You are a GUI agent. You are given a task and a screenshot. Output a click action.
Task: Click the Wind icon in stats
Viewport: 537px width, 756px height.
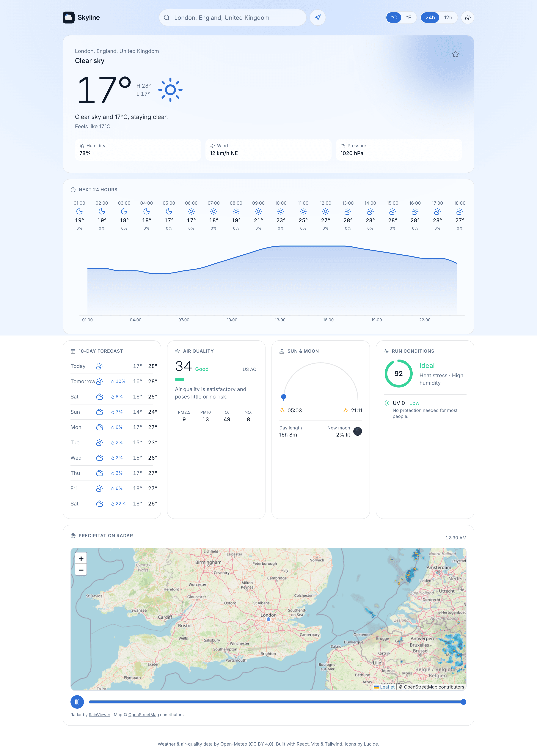pyautogui.click(x=212, y=146)
